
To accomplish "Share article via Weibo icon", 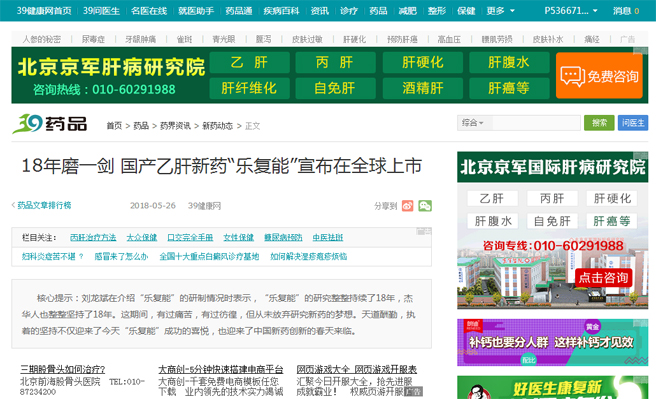I will [407, 206].
